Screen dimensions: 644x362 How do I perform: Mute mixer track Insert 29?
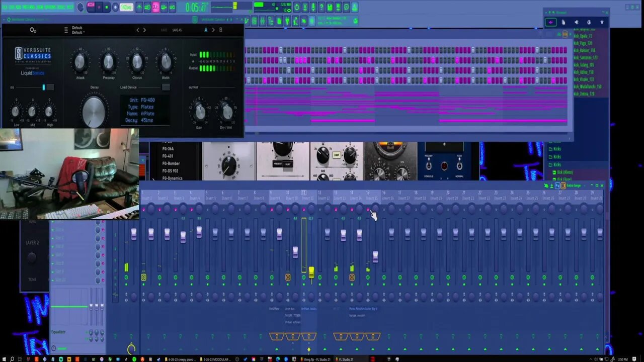[592, 278]
